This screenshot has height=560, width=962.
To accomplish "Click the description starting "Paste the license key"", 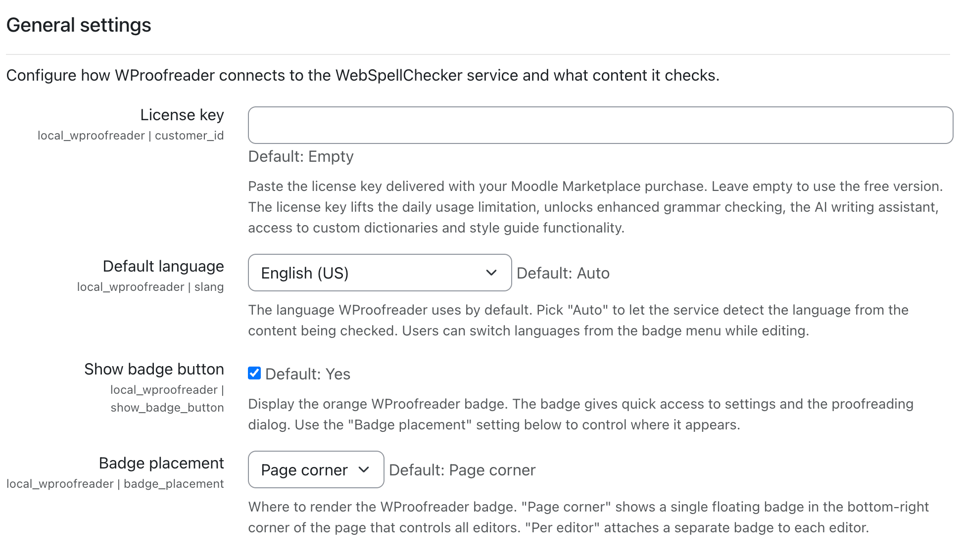I will pos(595,207).
